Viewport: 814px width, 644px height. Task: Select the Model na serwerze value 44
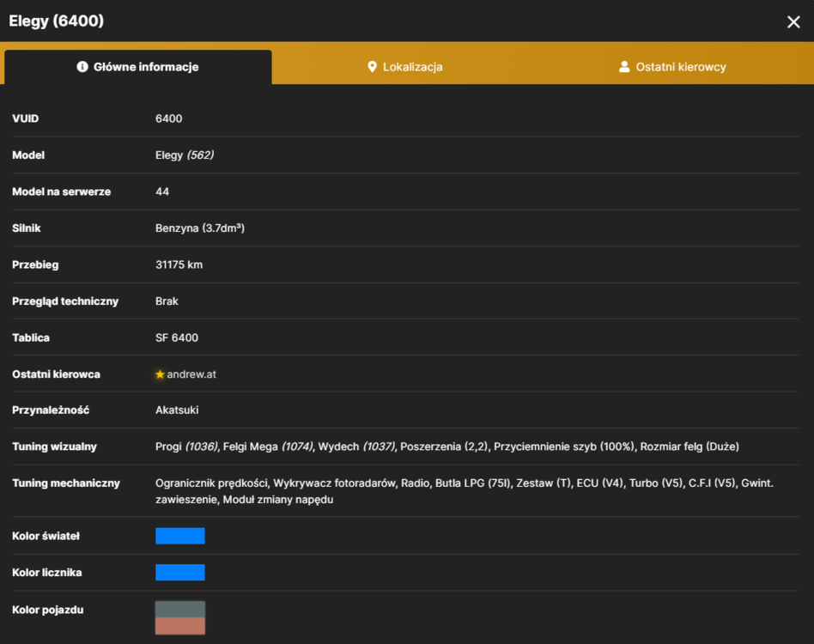tap(162, 191)
